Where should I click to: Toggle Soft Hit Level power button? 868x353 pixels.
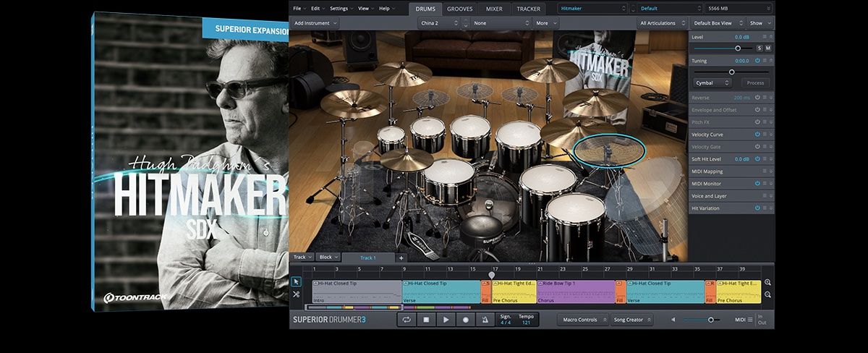click(757, 159)
